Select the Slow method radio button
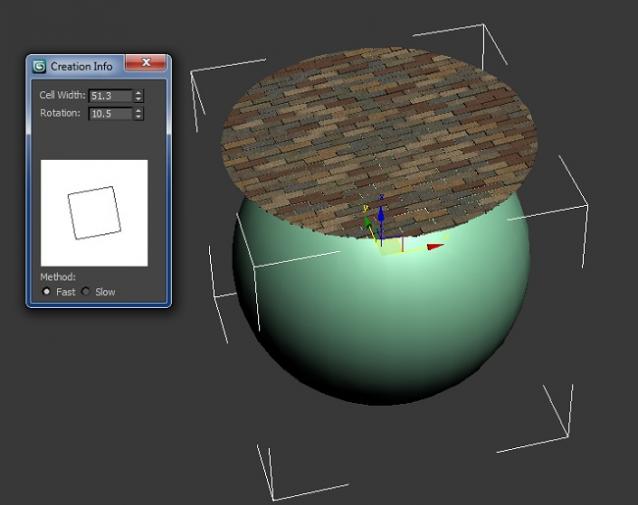638x505 pixels. click(x=85, y=292)
